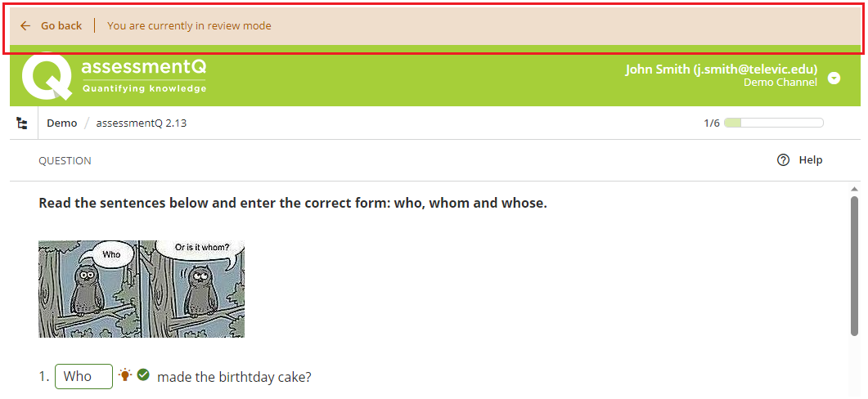Click the Who answer input field
Viewport: 868px width, 399px height.
pos(83,376)
